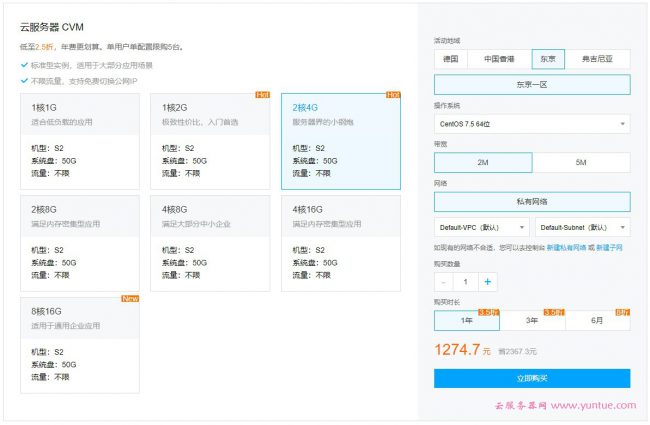Viewport: 650px width, 425px height.
Task: Click the plus icon to increase purchase quantity
Action: pos(487,282)
